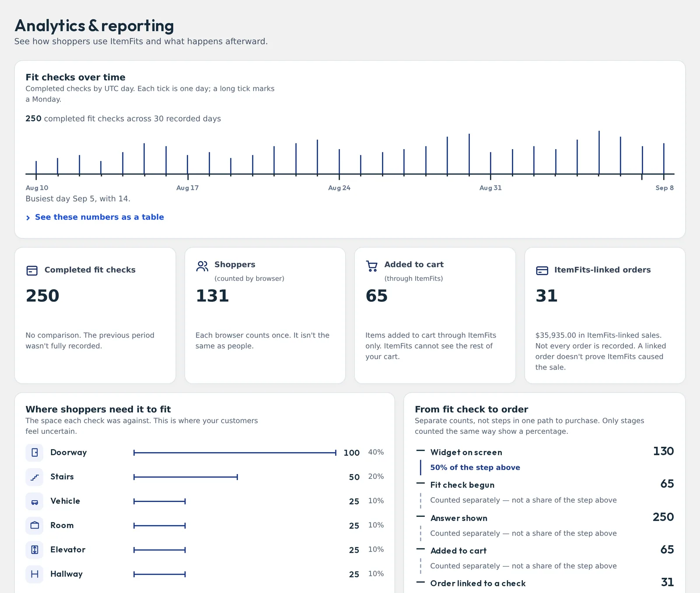Click the 40% value in Doorway row
The height and width of the screenshot is (593, 700).
click(x=376, y=452)
